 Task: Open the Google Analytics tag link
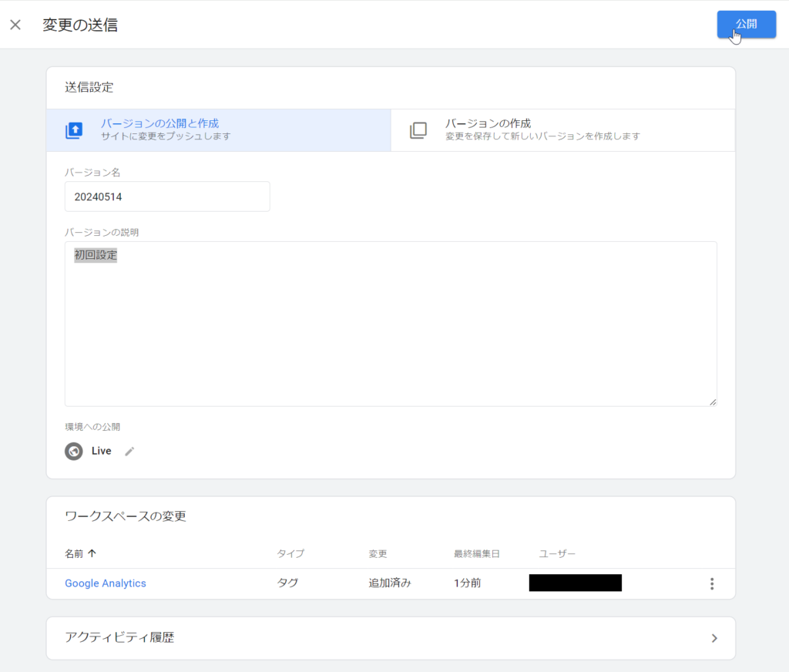pos(106,583)
